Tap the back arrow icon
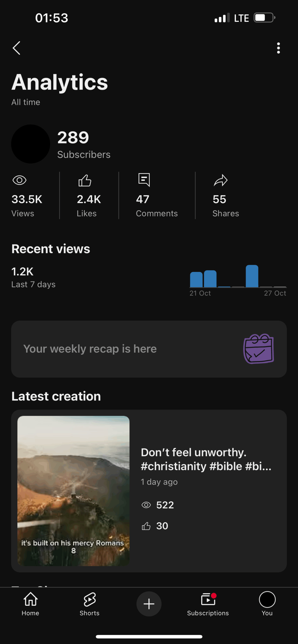 point(17,48)
